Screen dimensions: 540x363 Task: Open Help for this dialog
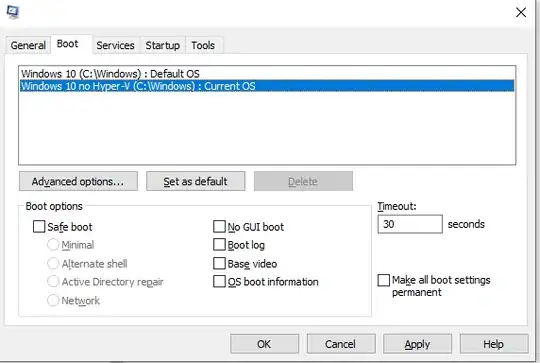[x=494, y=344]
